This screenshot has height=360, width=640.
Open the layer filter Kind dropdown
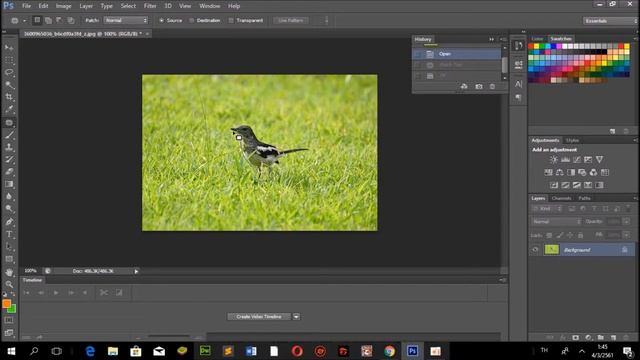click(547, 209)
